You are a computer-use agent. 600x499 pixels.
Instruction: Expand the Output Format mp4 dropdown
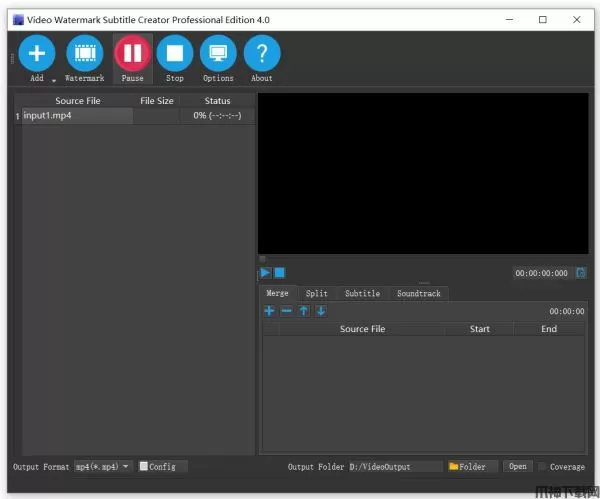click(104, 467)
